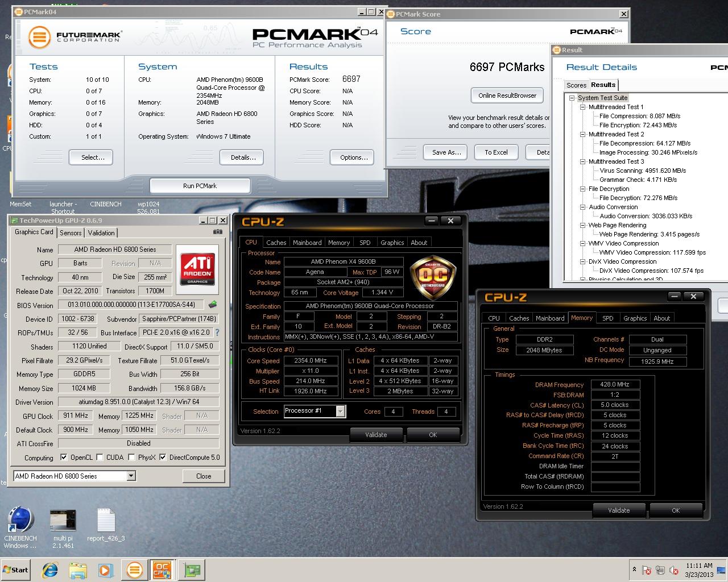Collapse the WMV Video Compression node
Viewport: 728px width, 582px height.
(x=583, y=243)
